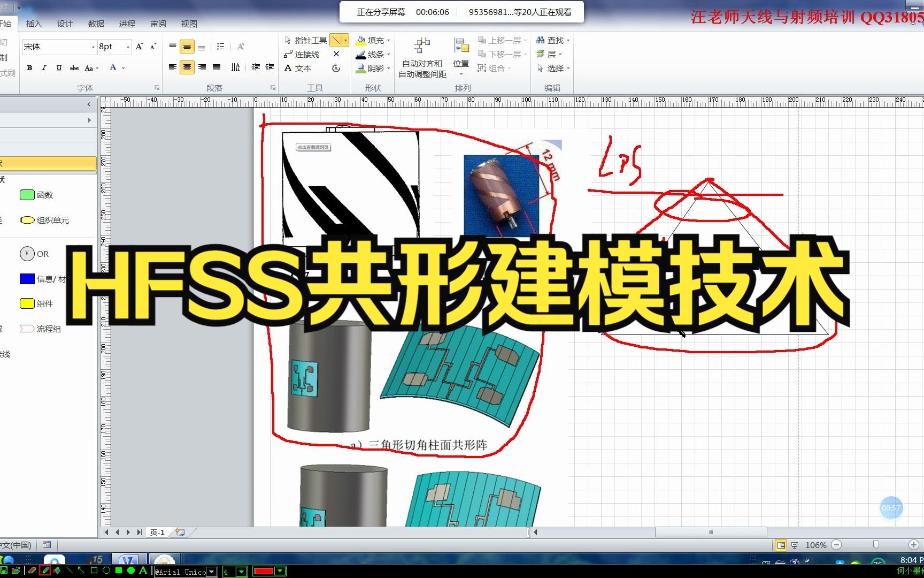Decrease paragraph indent
Viewport: 924px width, 578px height.
(x=256, y=67)
